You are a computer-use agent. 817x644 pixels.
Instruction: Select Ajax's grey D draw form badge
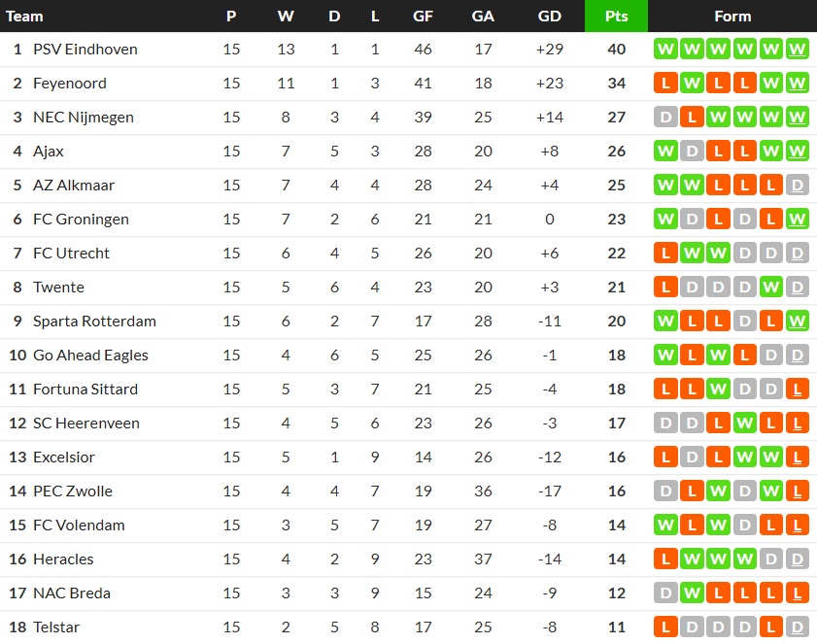pyautogui.click(x=692, y=152)
